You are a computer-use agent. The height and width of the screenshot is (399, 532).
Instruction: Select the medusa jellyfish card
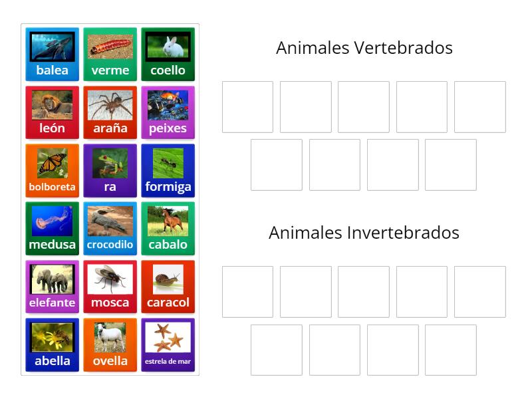[53, 228]
